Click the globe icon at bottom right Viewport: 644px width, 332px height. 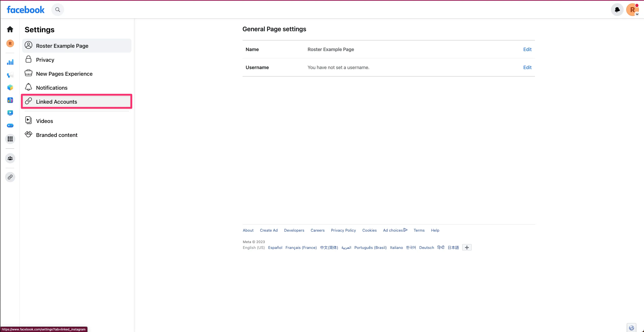pyautogui.click(x=631, y=328)
